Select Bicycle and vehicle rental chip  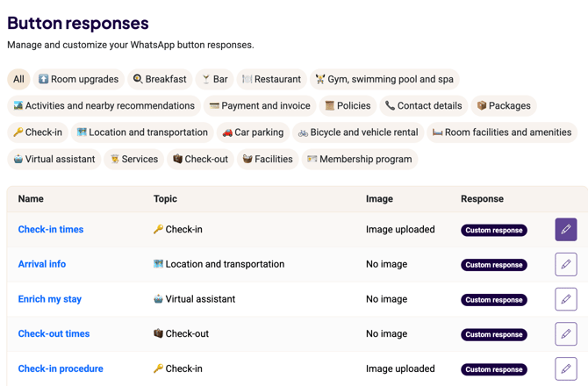coord(357,132)
